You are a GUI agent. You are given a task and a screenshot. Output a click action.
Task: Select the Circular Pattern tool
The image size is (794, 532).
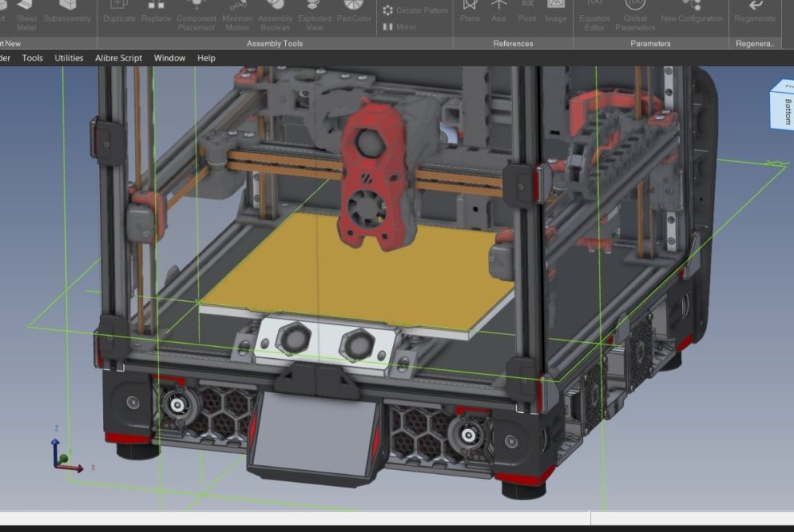coord(416,10)
